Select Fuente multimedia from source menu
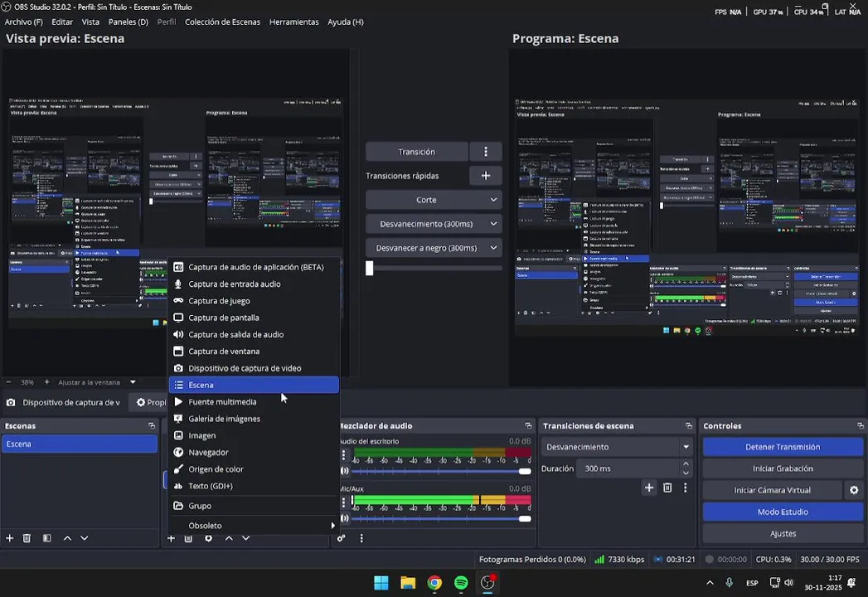868x597 pixels. [254, 402]
